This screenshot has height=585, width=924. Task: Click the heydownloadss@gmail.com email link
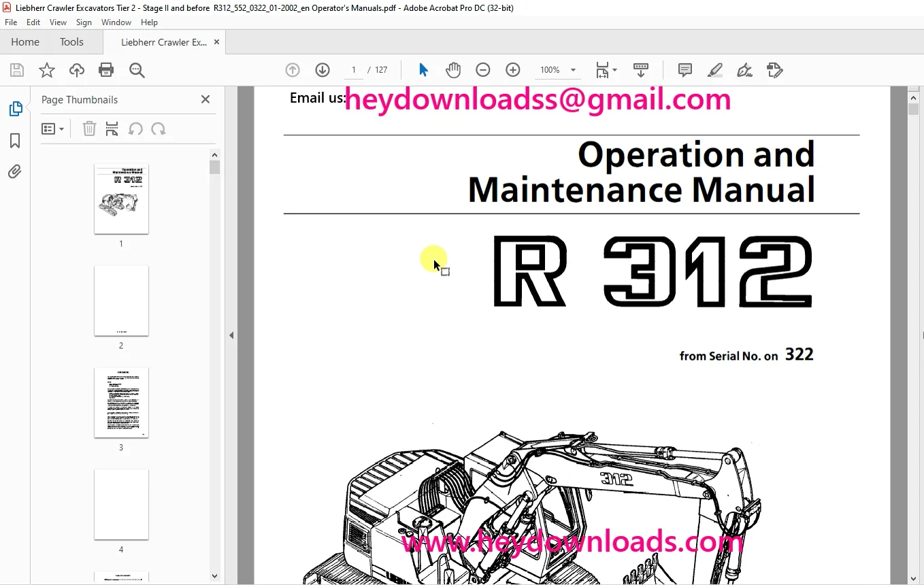pos(538,100)
